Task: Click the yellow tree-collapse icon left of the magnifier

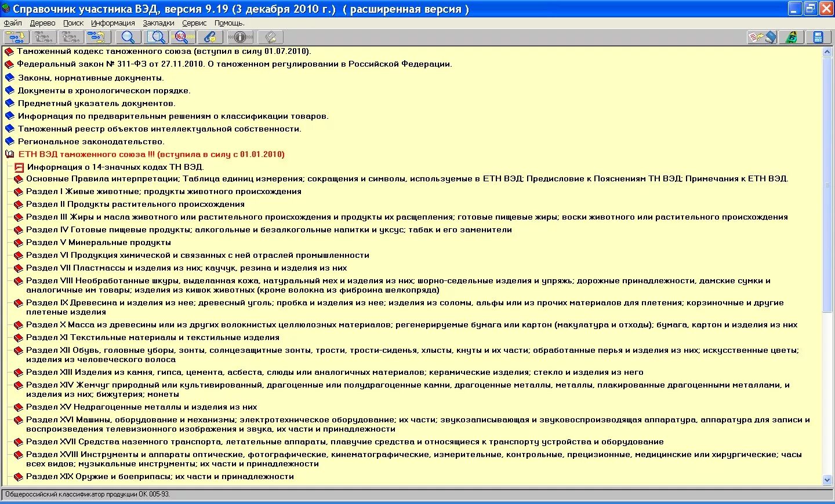Action: (x=99, y=37)
